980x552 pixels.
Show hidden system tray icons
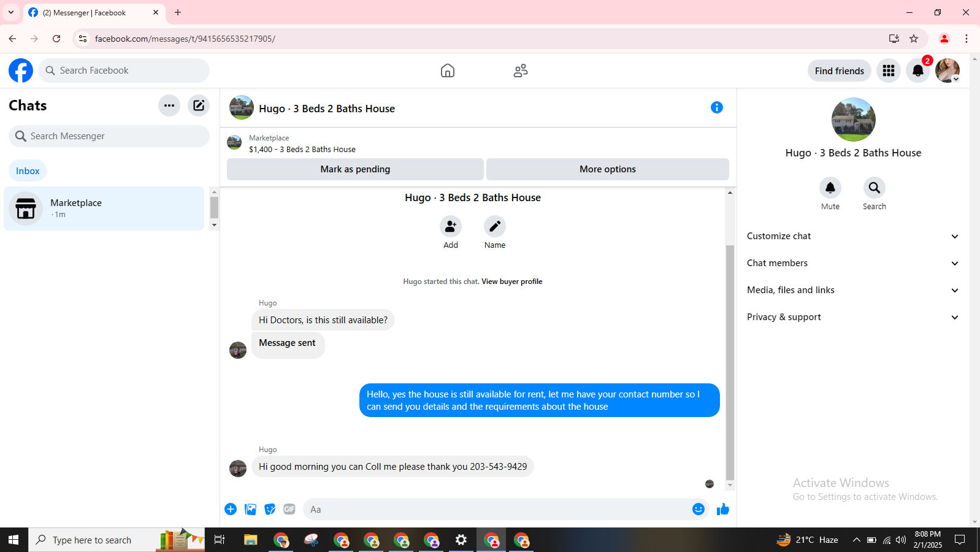[856, 540]
